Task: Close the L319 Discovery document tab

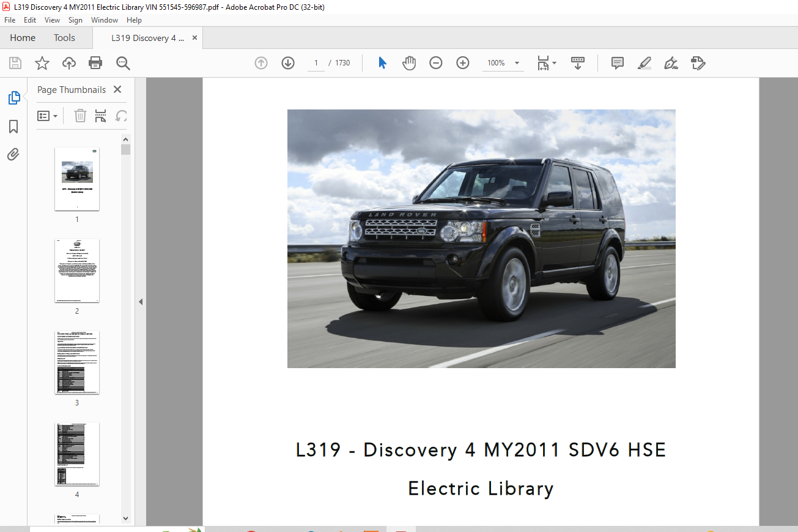Action: (x=194, y=38)
